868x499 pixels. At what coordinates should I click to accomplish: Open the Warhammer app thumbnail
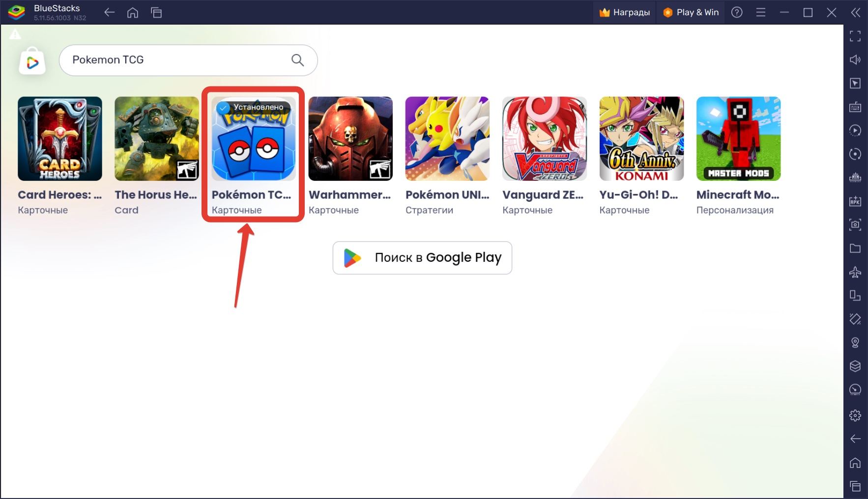coord(350,139)
